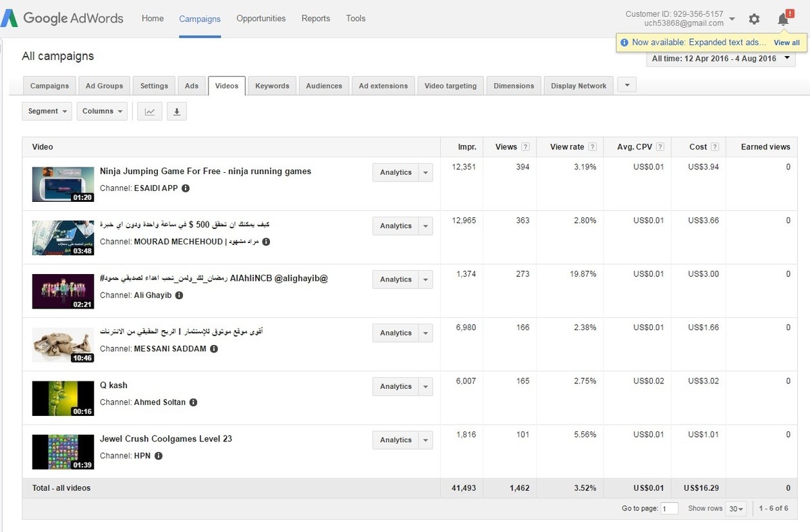Click the Go to page input field

click(x=669, y=508)
